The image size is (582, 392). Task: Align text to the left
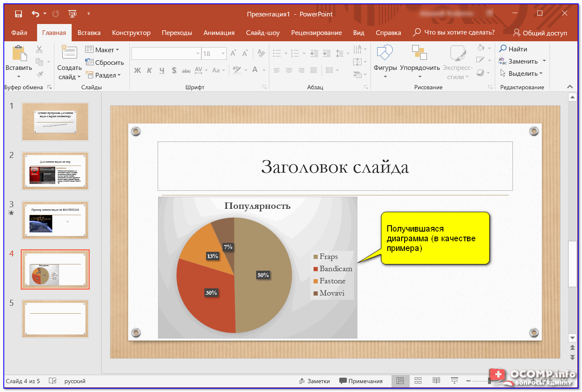pyautogui.click(x=276, y=70)
